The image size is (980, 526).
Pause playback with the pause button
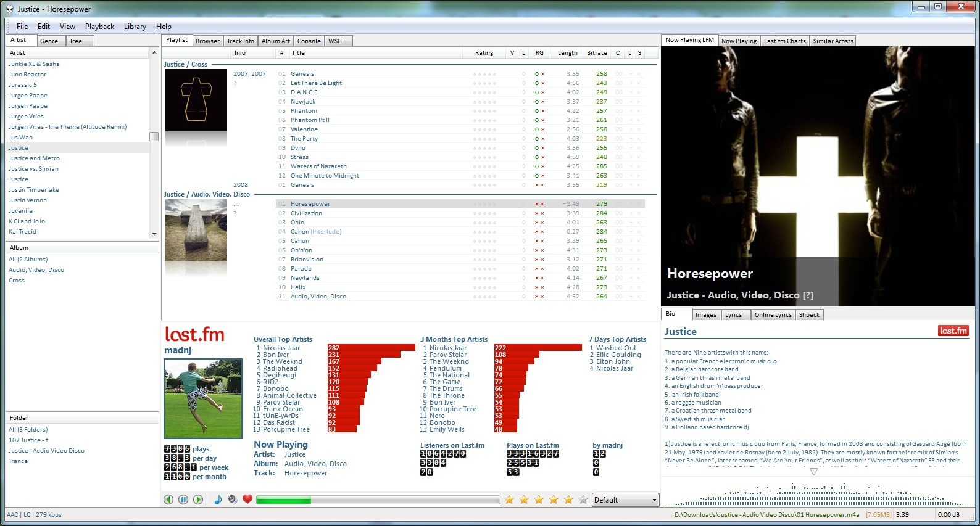click(x=183, y=499)
